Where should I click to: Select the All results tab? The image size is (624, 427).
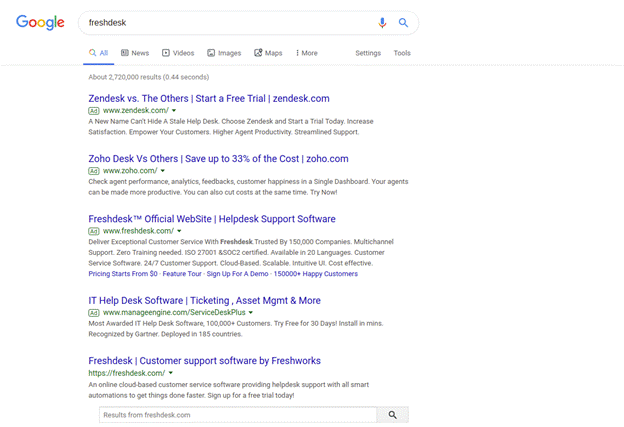[99, 53]
